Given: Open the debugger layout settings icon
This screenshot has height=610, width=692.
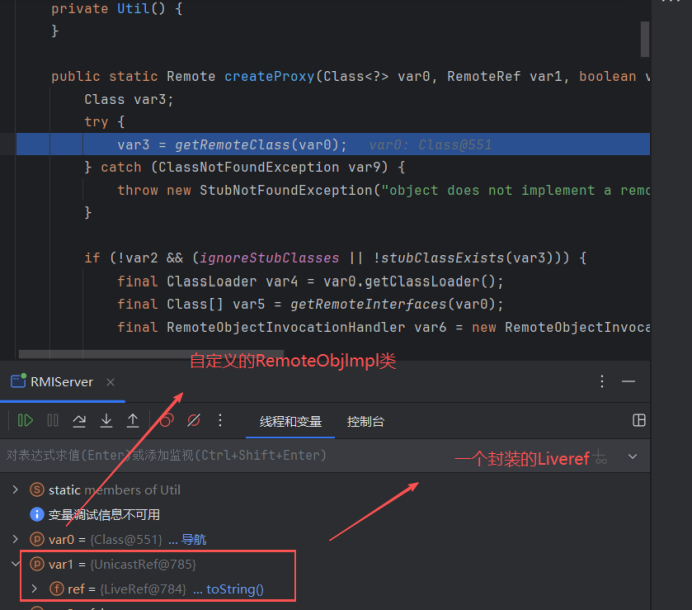Looking at the screenshot, I should point(639,421).
